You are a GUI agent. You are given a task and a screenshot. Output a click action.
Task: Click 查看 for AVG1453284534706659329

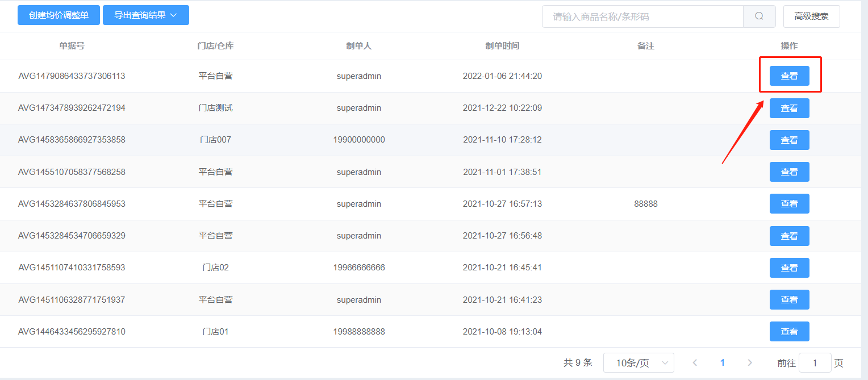[789, 236]
